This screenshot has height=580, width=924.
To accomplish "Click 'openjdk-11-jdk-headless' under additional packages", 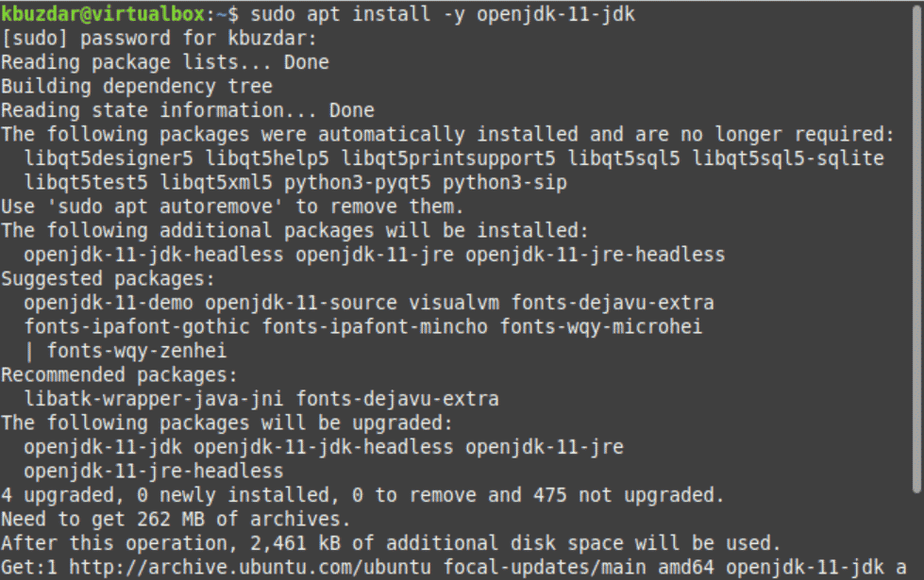I will tap(153, 255).
